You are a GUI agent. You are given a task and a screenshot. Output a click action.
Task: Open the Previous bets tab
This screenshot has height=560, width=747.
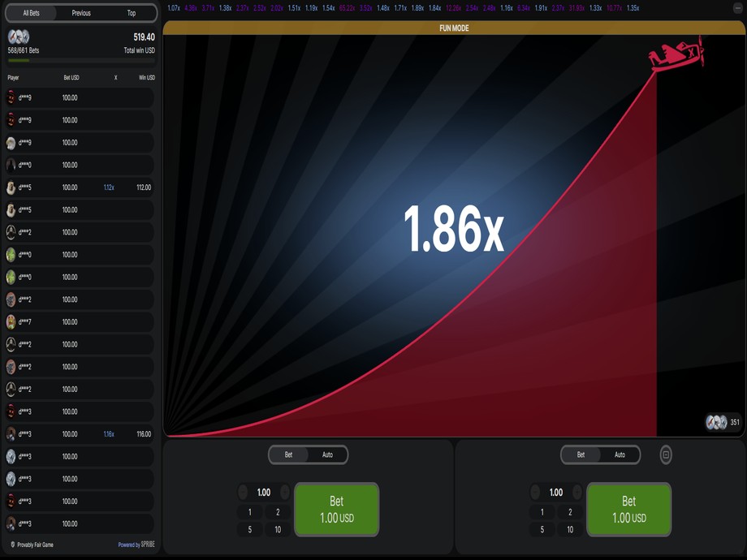81,13
